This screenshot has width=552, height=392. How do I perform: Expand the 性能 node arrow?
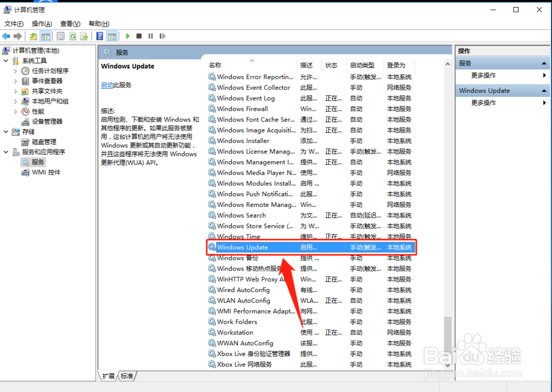coord(15,112)
